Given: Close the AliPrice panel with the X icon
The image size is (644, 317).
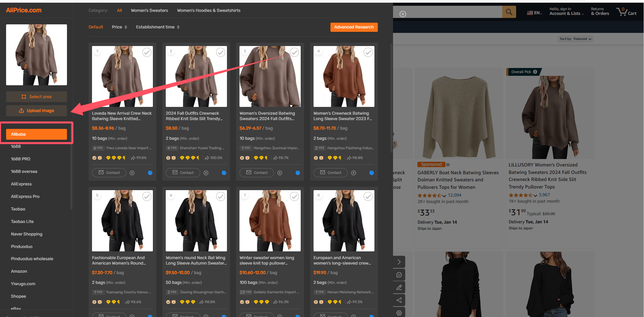Looking at the screenshot, I should [x=403, y=14].
